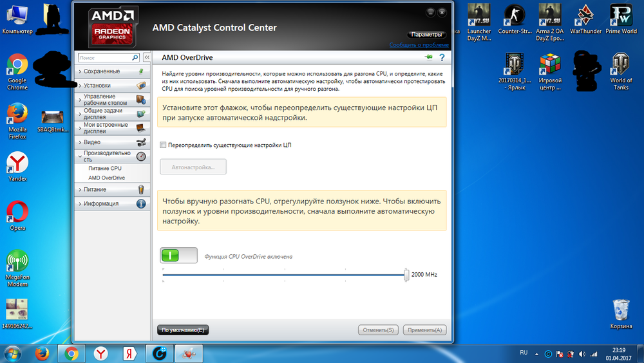
Task: Open Google Chrome desktop shortcut
Action: [x=17, y=72]
